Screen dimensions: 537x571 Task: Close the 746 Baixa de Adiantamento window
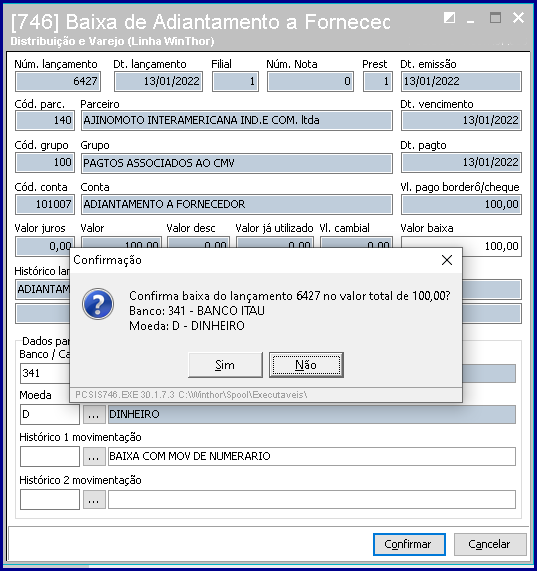[x=518, y=17]
